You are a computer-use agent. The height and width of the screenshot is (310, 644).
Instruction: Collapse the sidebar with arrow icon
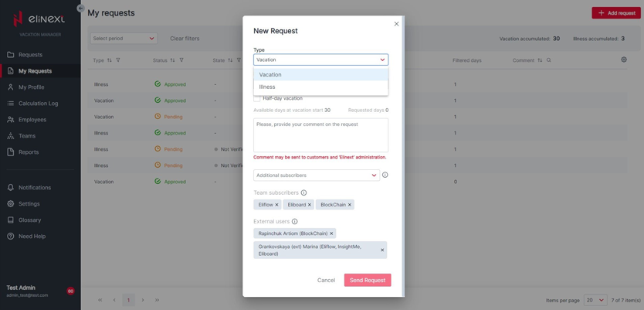point(81,9)
